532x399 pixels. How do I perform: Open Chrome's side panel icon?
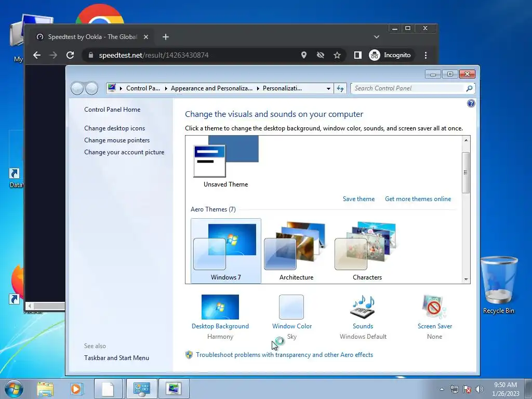(357, 55)
